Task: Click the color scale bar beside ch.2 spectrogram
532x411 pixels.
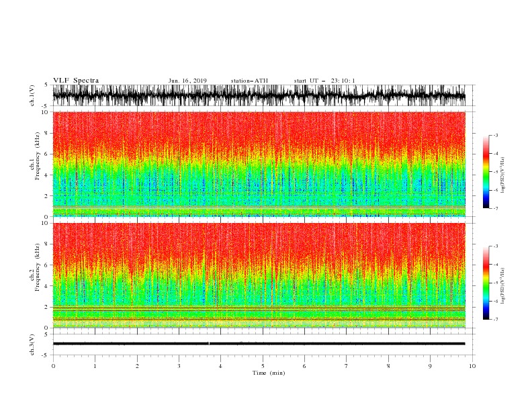Action: point(486,283)
